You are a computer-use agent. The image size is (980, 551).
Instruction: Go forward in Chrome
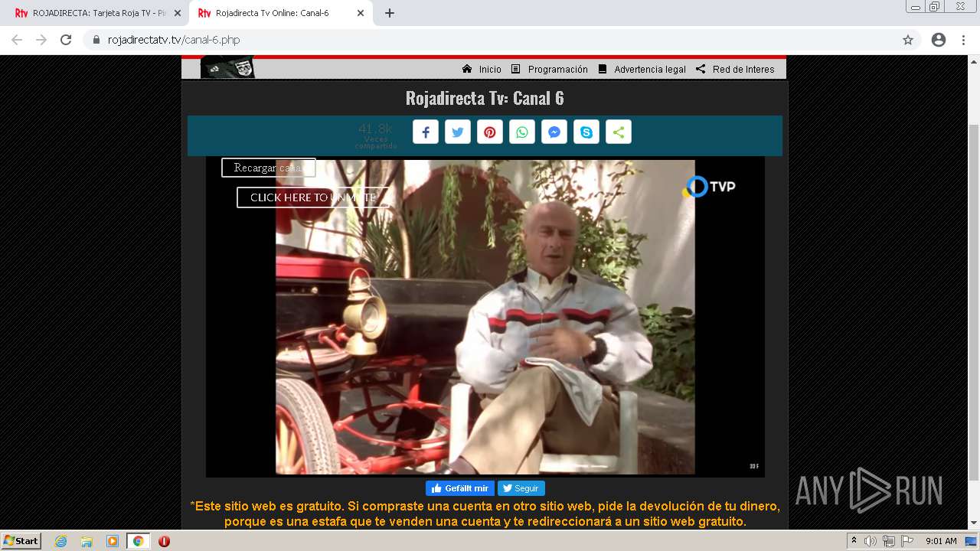[41, 40]
